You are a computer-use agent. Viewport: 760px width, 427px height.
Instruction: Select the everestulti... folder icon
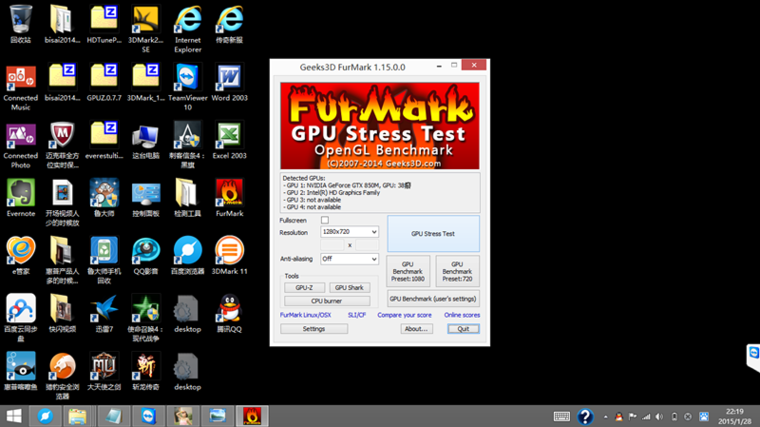(104, 141)
